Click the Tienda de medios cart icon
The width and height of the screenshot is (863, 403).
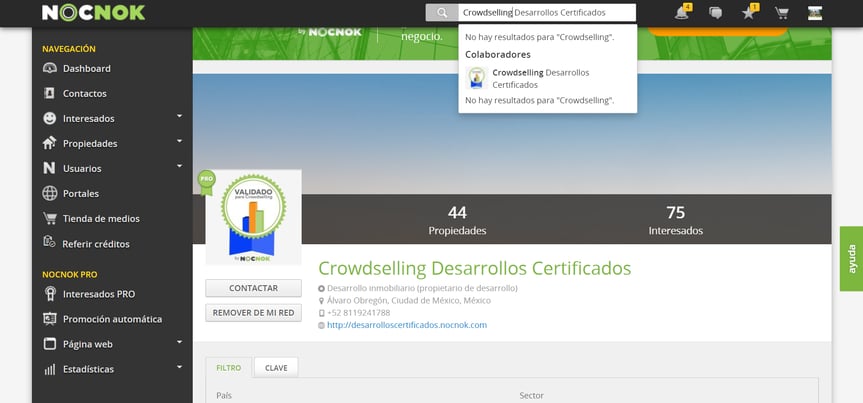click(50, 219)
